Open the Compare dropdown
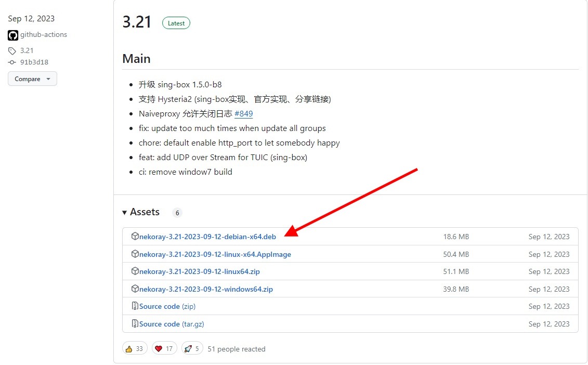The height and width of the screenshot is (365, 588). (x=32, y=79)
